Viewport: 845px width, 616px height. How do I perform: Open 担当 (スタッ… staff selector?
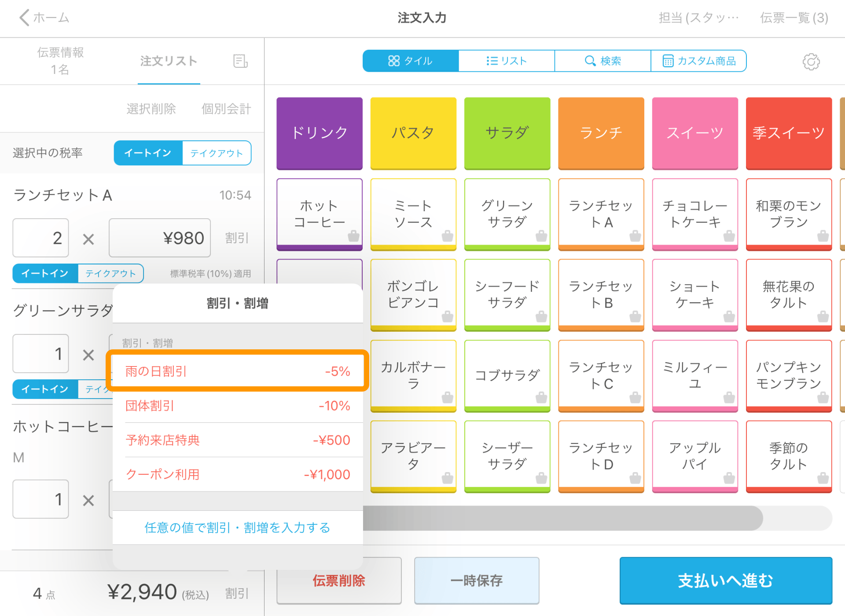tap(699, 18)
